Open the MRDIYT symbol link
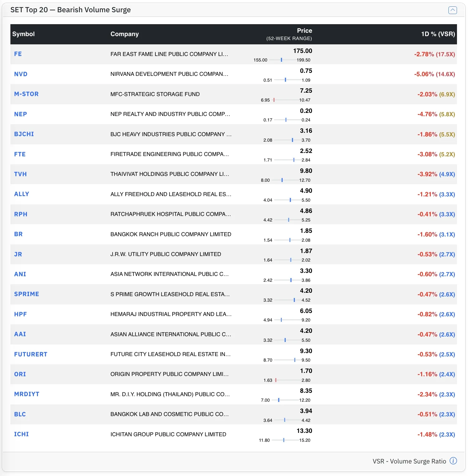The image size is (468, 476). 27,394
